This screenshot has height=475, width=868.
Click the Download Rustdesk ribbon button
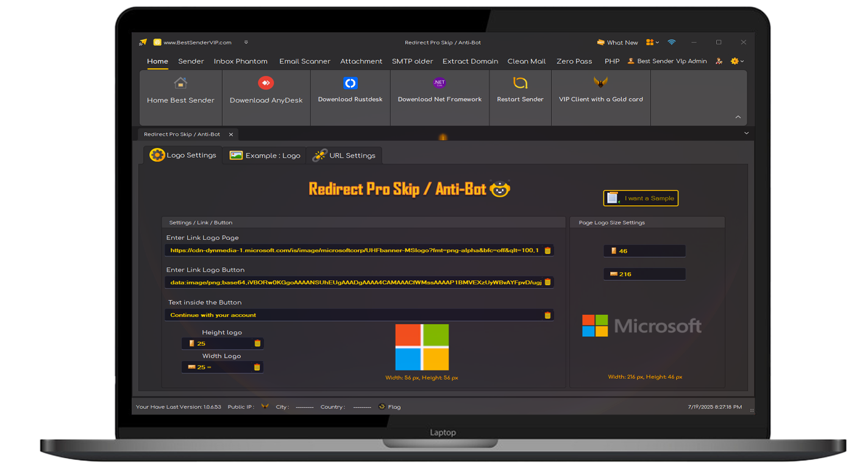350,91
